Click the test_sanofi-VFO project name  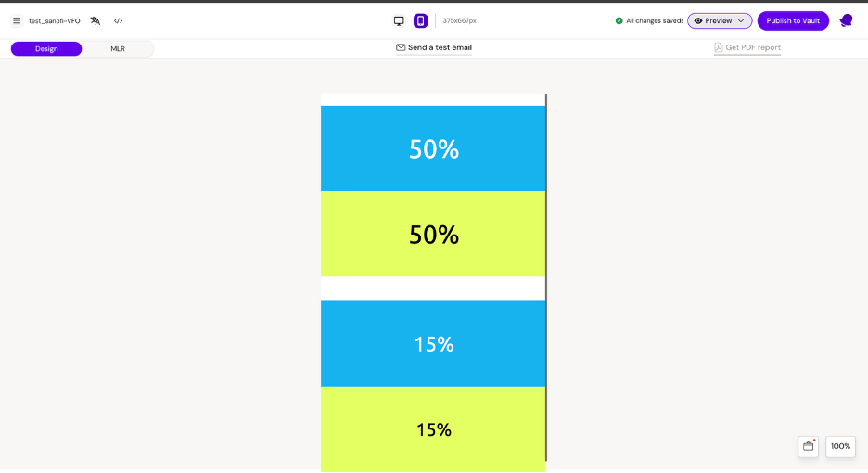click(55, 20)
